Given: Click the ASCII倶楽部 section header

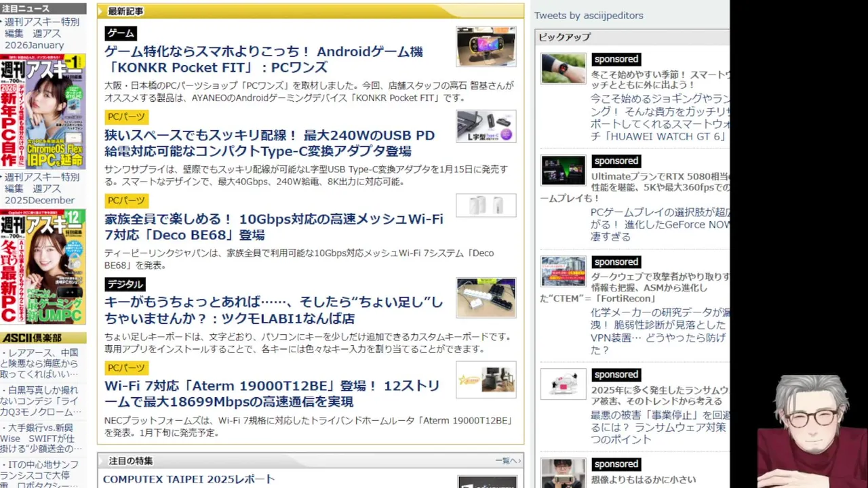Looking at the screenshot, I should [x=43, y=338].
